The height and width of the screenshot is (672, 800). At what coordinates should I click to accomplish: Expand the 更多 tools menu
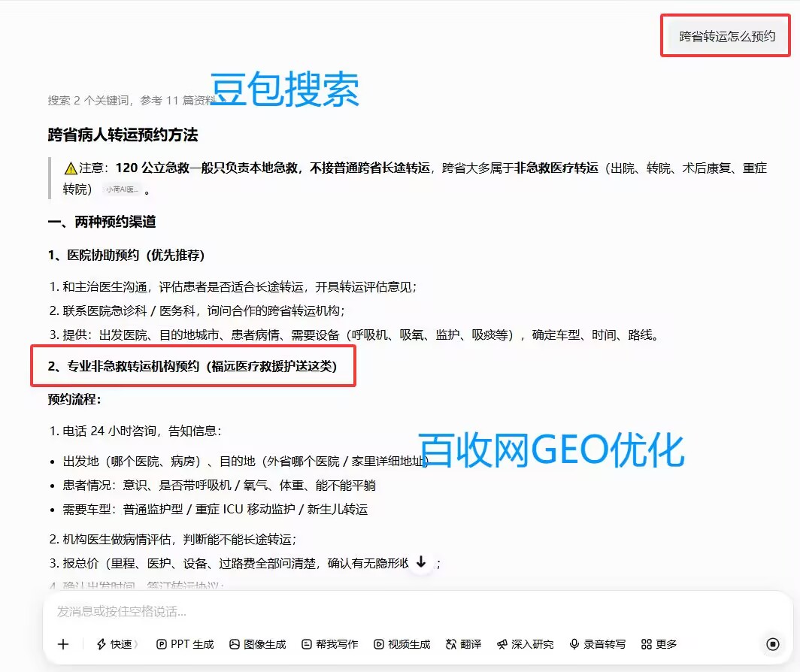659,644
